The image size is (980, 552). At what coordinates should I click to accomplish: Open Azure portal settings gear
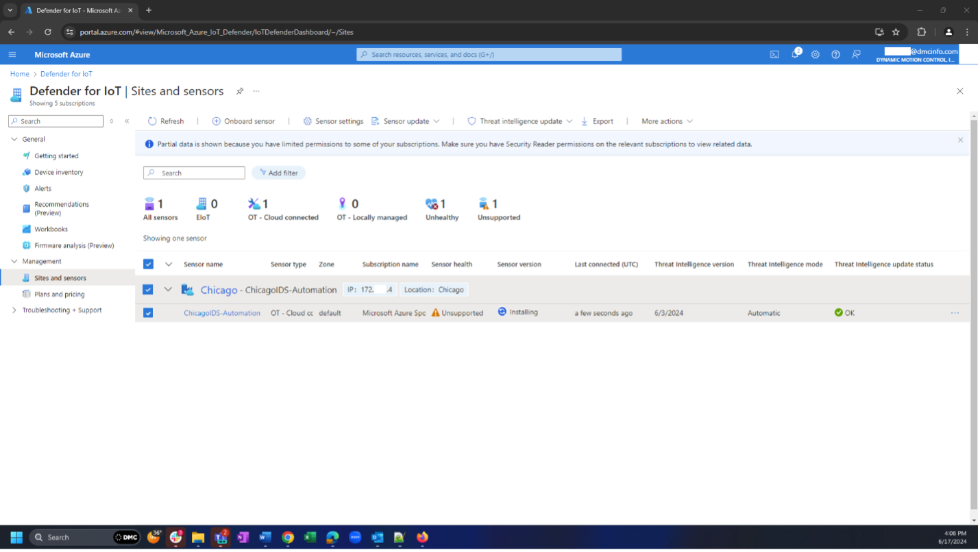click(816, 55)
